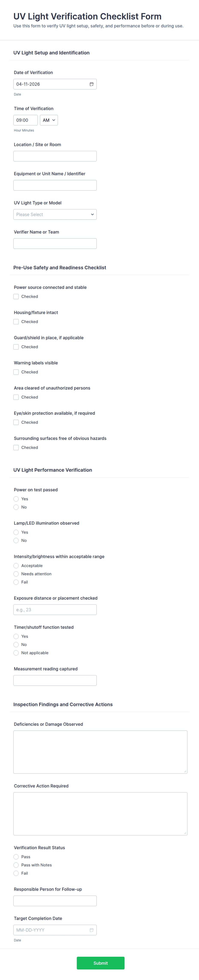Check Power source connected and stable

[x=16, y=297]
